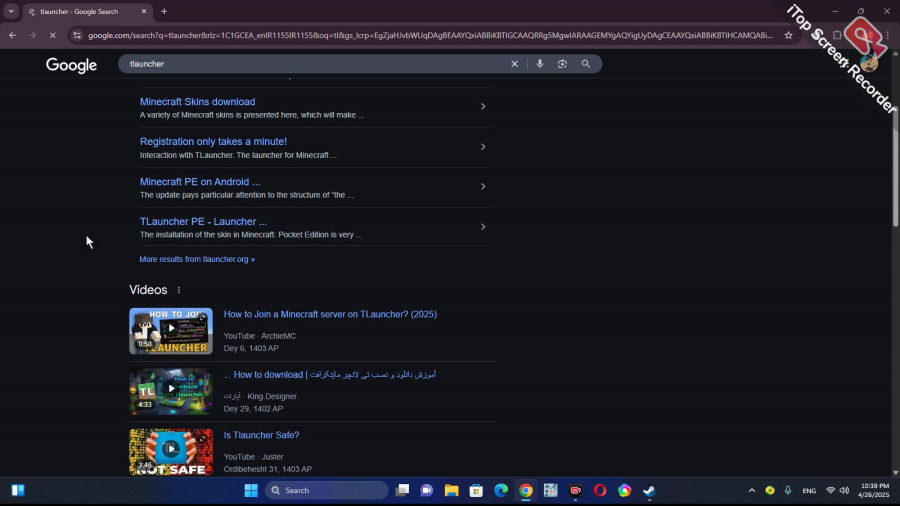The width and height of the screenshot is (900, 506).
Task: Stop loading the page
Action: 52,35
